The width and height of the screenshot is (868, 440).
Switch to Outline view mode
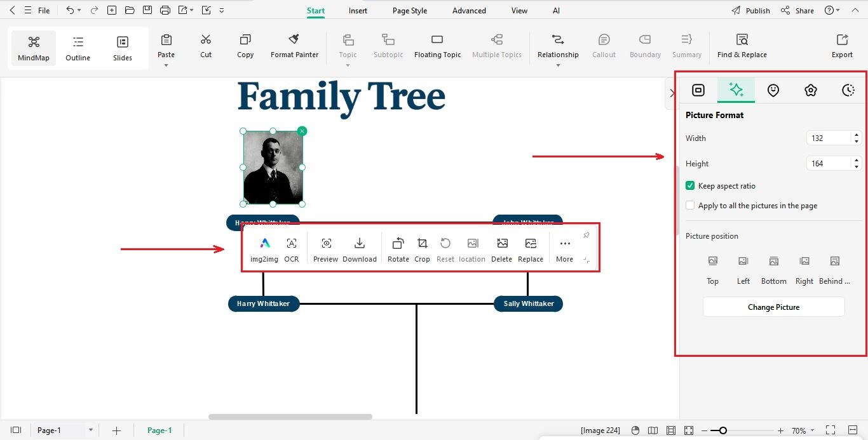click(x=78, y=48)
